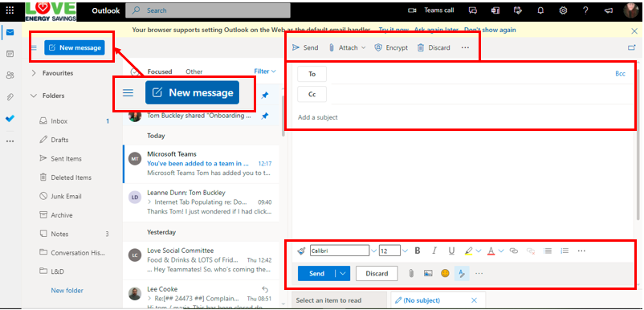Open the app launcher waffle icon
The width and height of the screenshot is (644, 310).
(x=10, y=10)
